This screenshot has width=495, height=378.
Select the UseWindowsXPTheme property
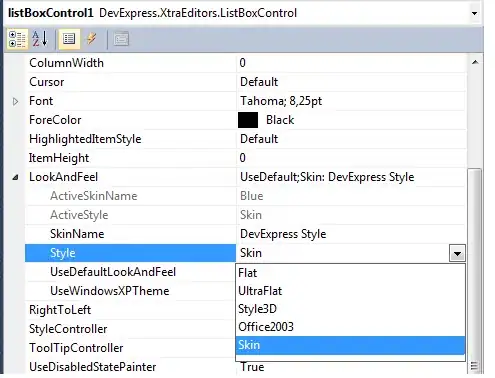click(110, 291)
